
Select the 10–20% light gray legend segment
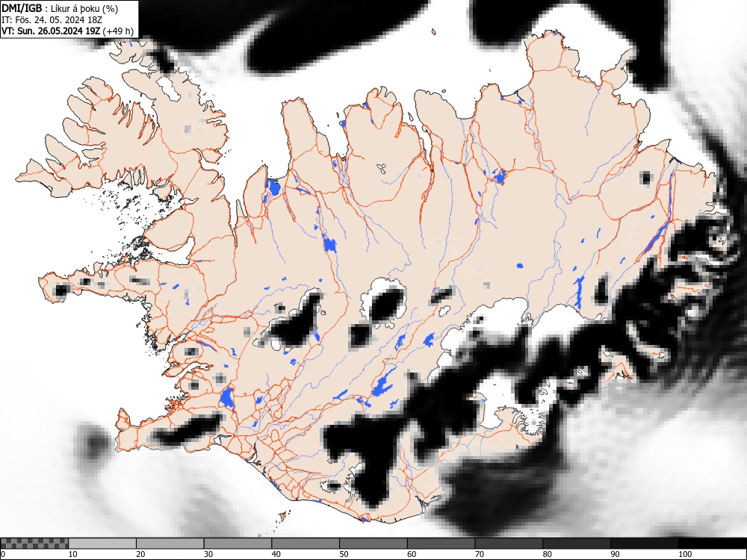[x=102, y=544]
